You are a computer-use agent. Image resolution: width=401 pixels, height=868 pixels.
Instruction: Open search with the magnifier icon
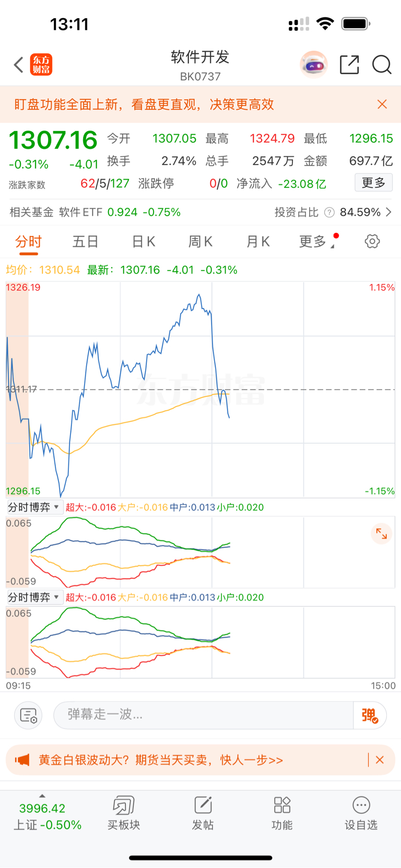[382, 65]
